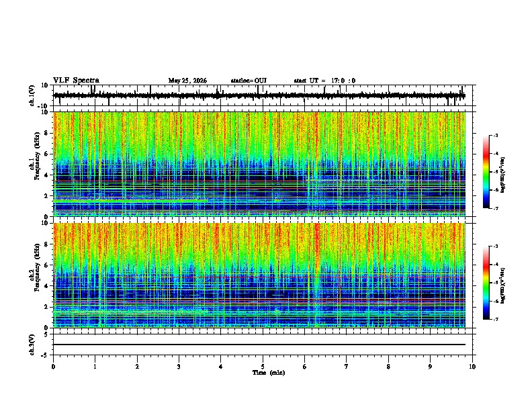Screen dimensions: 532x411
Task: Click the 0 minute tick label on the time axis
Action: click(53, 367)
